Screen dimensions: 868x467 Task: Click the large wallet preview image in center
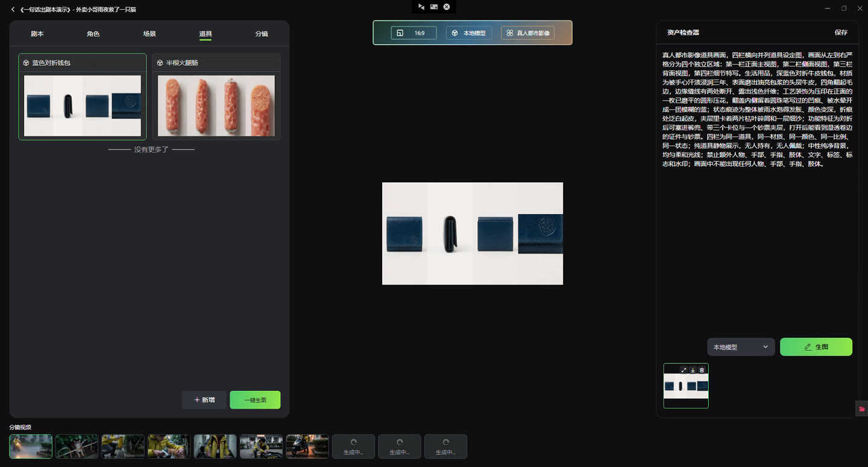[x=473, y=233]
